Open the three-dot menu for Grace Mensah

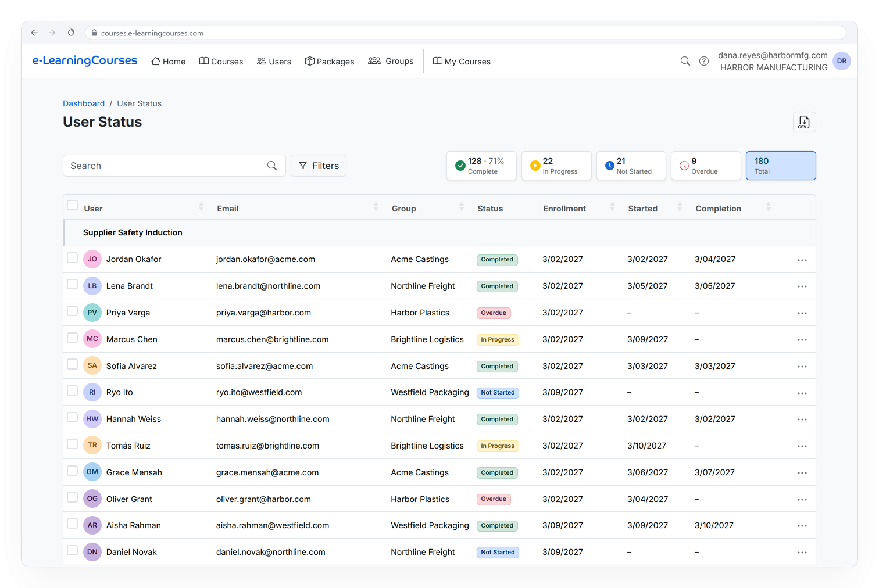pyautogui.click(x=802, y=473)
